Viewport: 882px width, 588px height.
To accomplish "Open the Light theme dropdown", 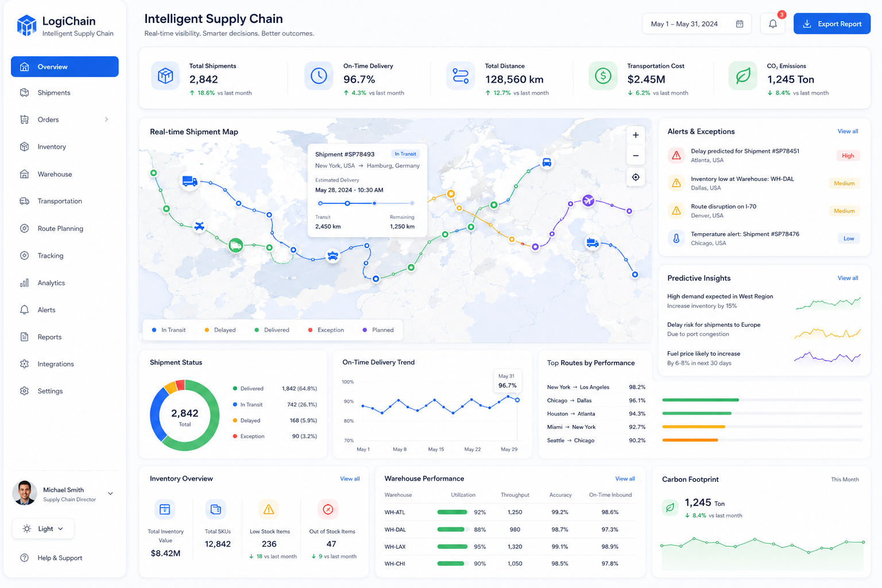I will tap(43, 529).
